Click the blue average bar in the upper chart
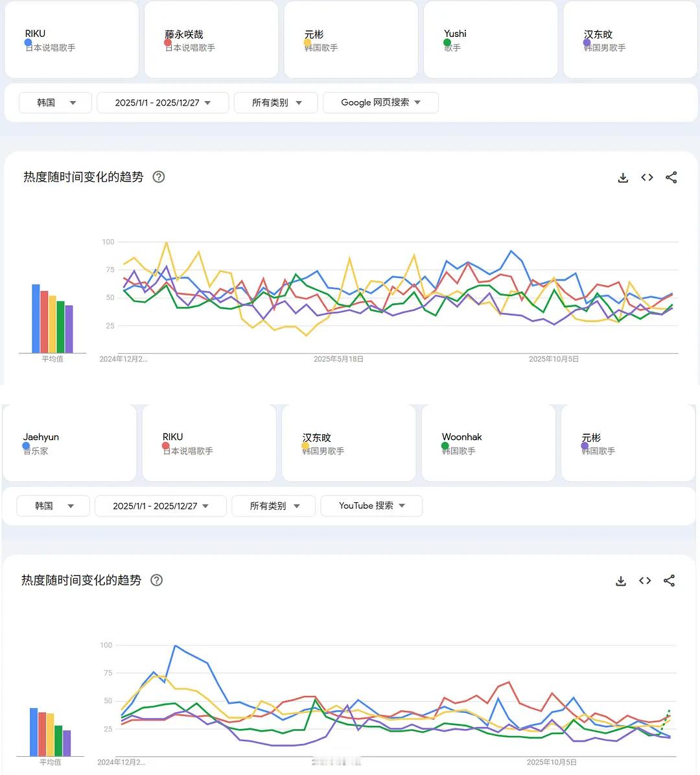The height and width of the screenshot is (775, 700). point(36,319)
